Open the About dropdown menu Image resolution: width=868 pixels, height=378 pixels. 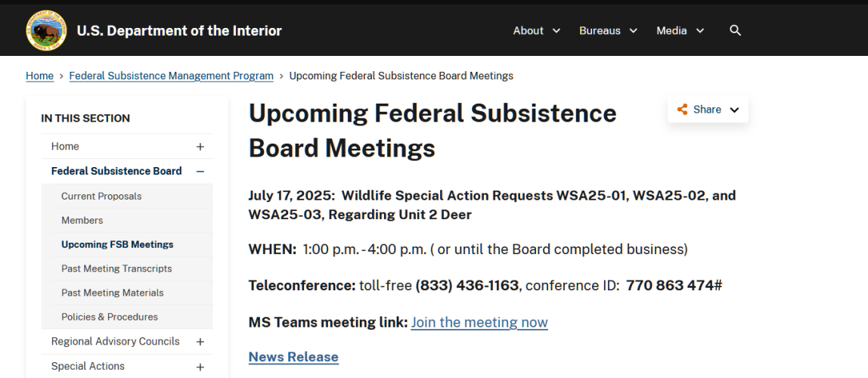[x=536, y=30]
